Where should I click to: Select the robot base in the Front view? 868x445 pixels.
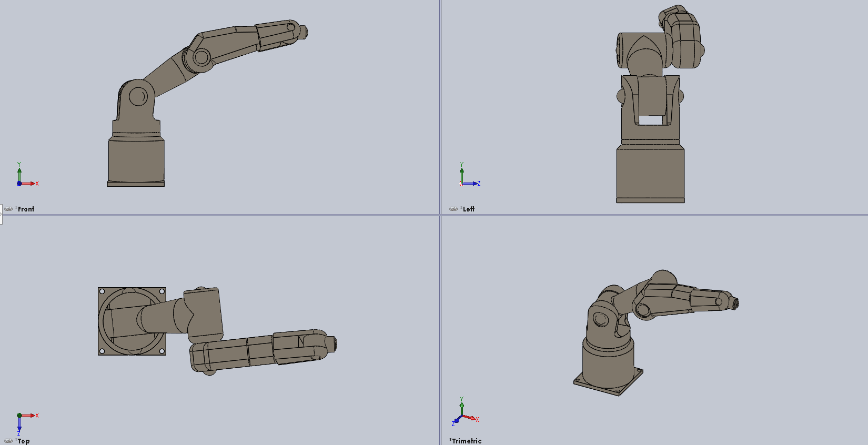pos(136,160)
